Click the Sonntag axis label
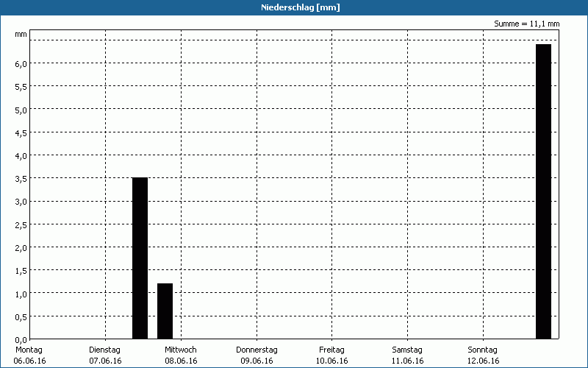588x368 pixels. [x=482, y=350]
